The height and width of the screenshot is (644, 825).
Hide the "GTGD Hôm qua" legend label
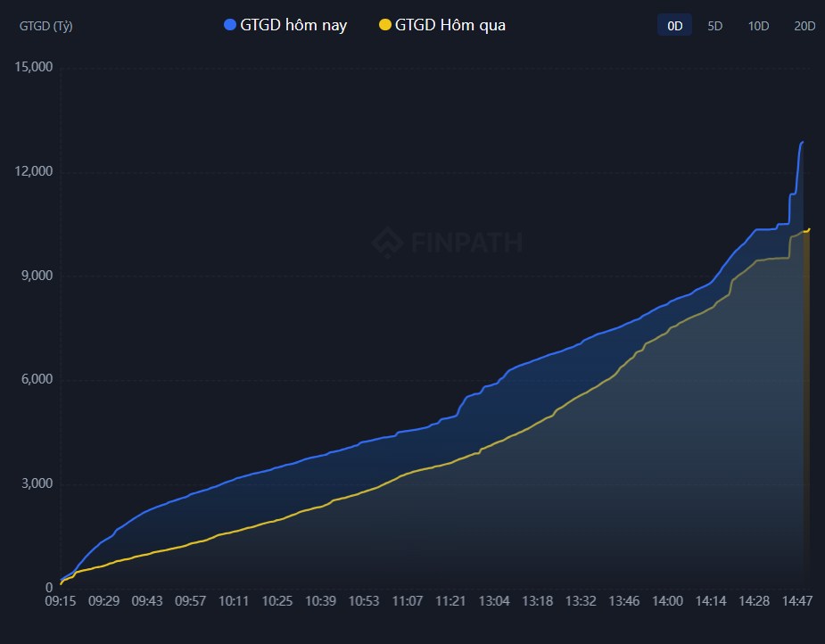tap(450, 25)
